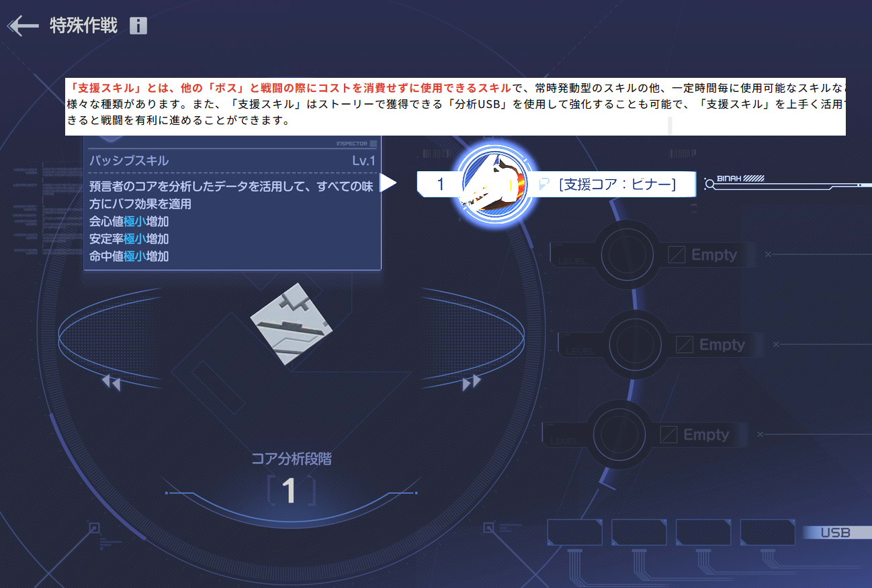Click the white core cube in center
This screenshot has height=588, width=872.
click(292, 325)
